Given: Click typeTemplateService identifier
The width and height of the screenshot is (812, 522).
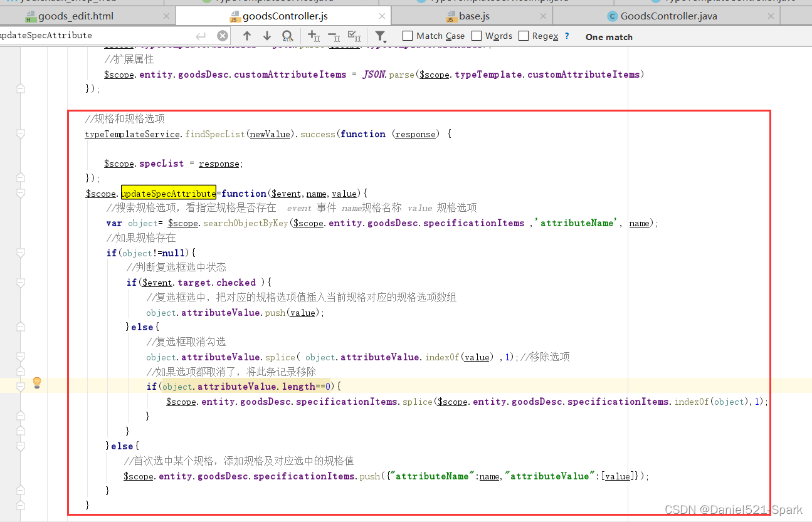Looking at the screenshot, I should pos(134,134).
